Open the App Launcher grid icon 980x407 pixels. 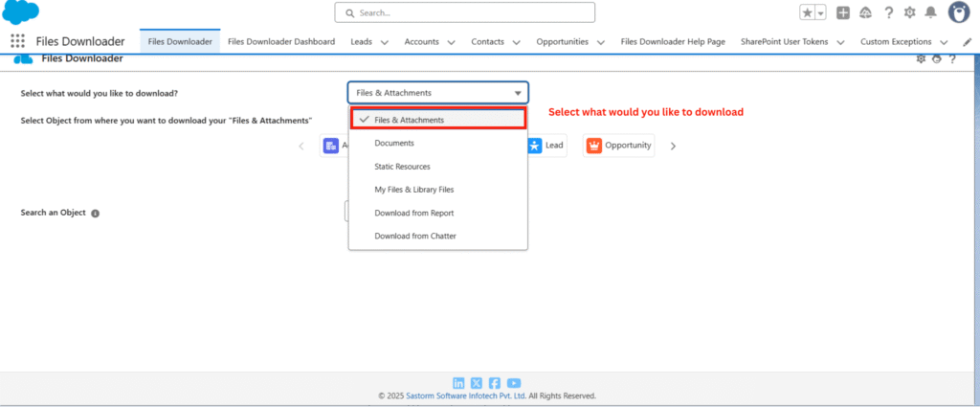click(17, 41)
